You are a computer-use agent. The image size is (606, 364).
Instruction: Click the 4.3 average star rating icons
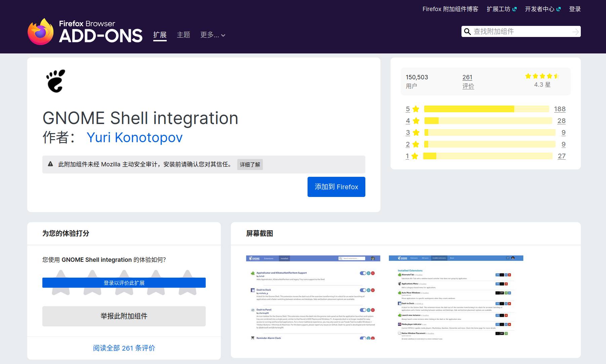(542, 76)
